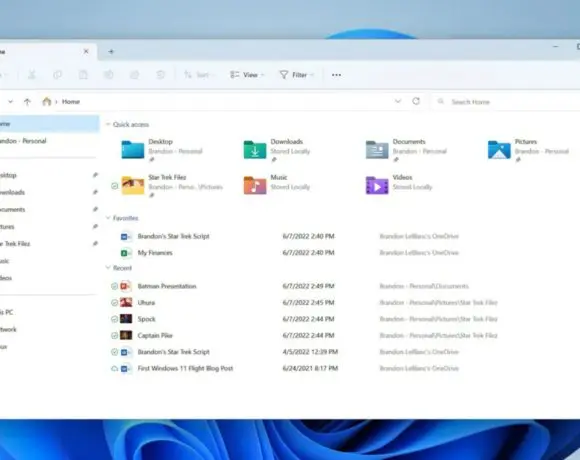The image size is (580, 460).
Task: Collapse the Recent section
Action: (108, 267)
